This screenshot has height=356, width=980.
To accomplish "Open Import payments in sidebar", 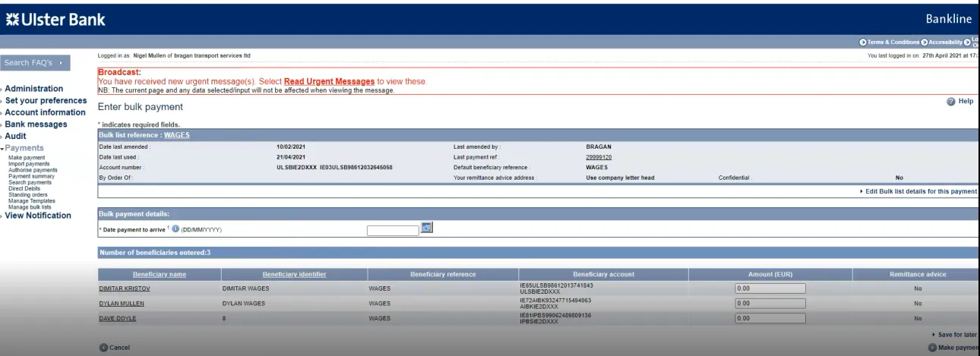I will click(x=29, y=164).
